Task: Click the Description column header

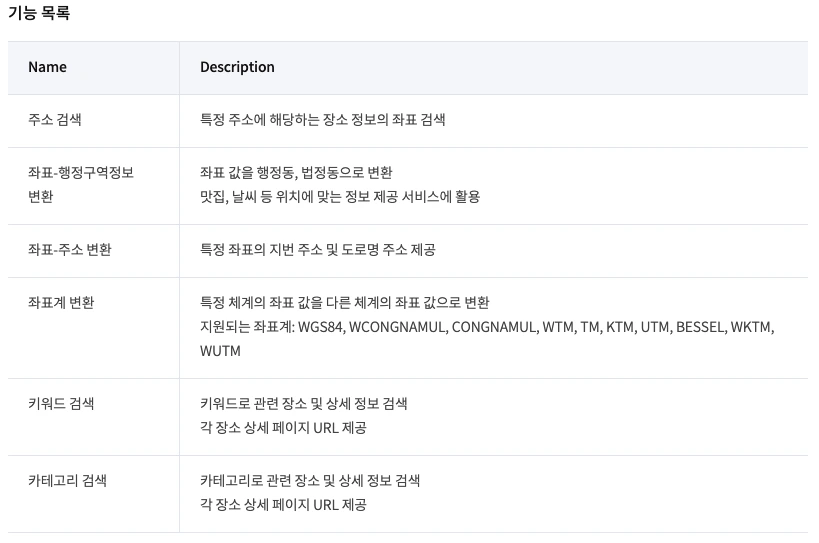Action: [x=237, y=67]
